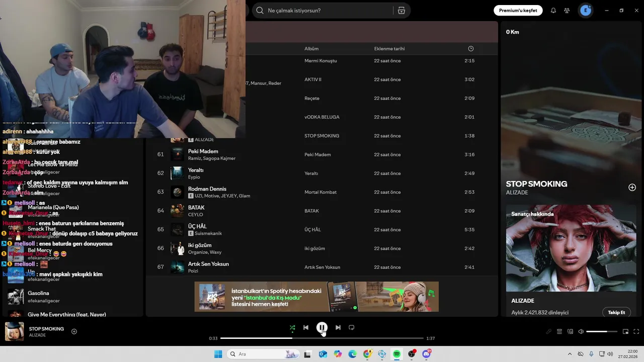Open OBS from the taskbar
Image resolution: width=644 pixels, height=362 pixels.
click(412, 354)
